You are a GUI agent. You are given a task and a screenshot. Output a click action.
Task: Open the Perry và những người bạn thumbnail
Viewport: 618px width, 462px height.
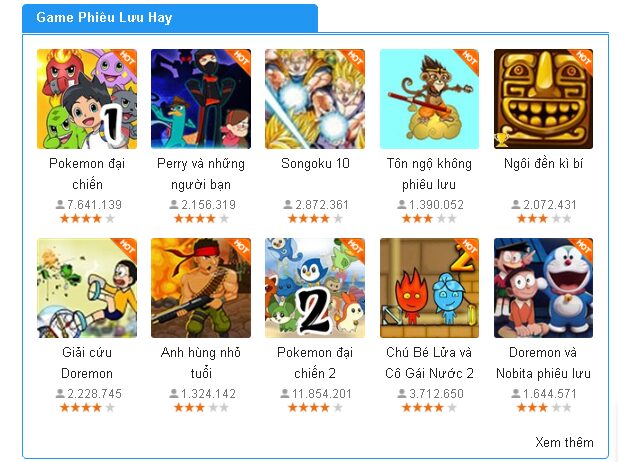tap(201, 99)
